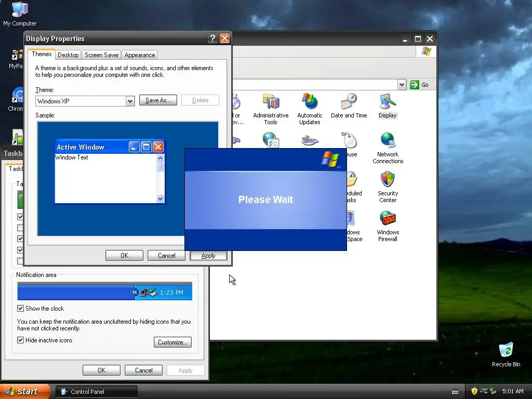Image resolution: width=532 pixels, height=399 pixels.
Task: Maximize the Control Panel window
Action: point(418,38)
